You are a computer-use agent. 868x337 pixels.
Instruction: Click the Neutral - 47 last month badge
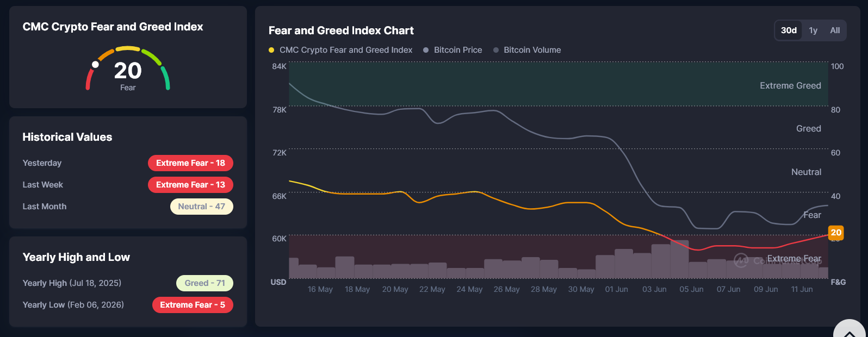click(202, 207)
